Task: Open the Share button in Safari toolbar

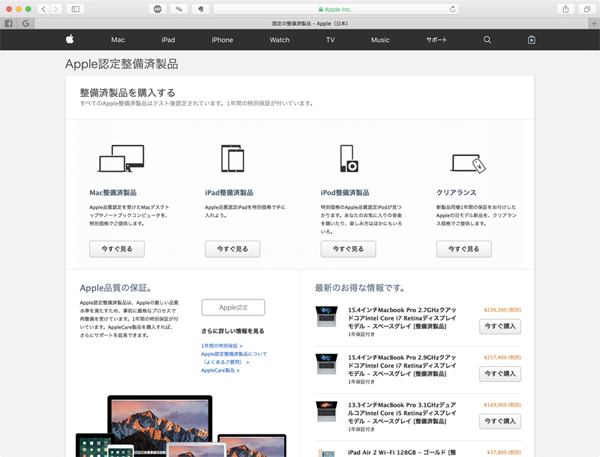Action: point(566,9)
